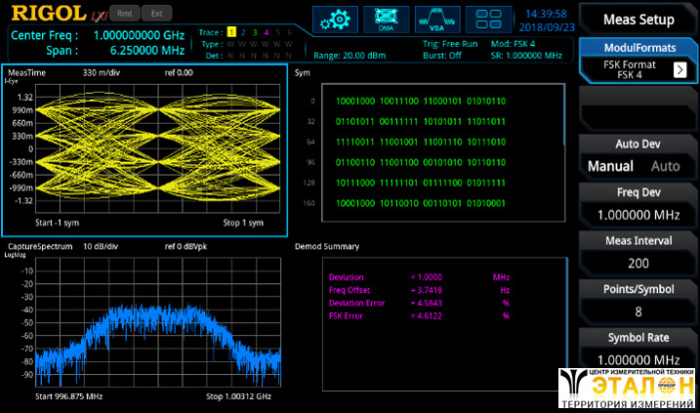Click the VSA mode icon
Image resolution: width=700 pixels, height=413 pixels.
pyautogui.click(x=437, y=20)
